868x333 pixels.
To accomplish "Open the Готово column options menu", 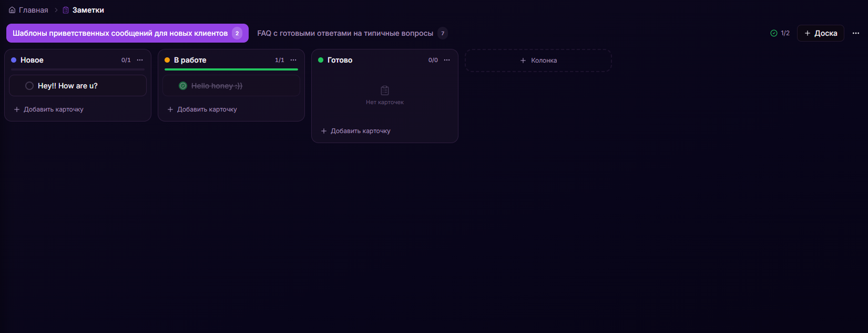I will [447, 60].
